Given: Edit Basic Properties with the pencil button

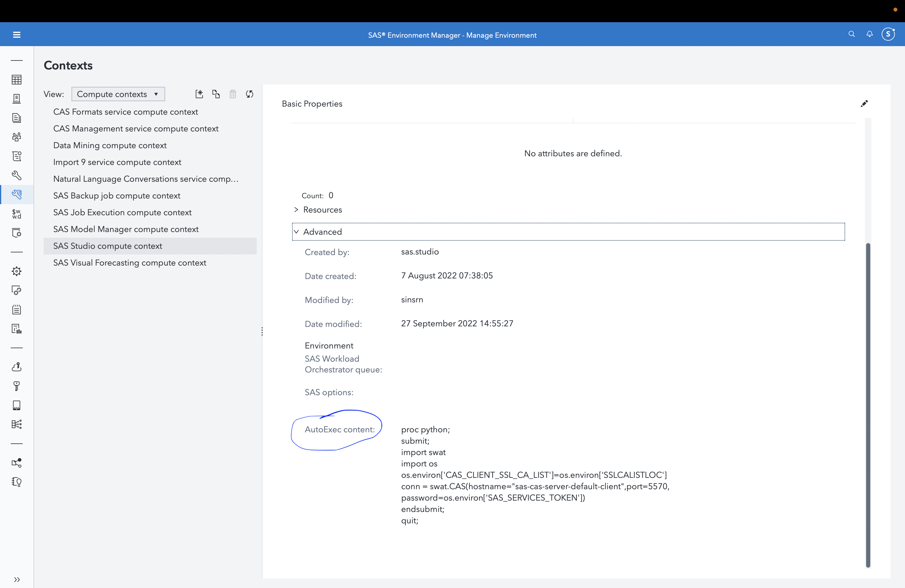Looking at the screenshot, I should (864, 104).
